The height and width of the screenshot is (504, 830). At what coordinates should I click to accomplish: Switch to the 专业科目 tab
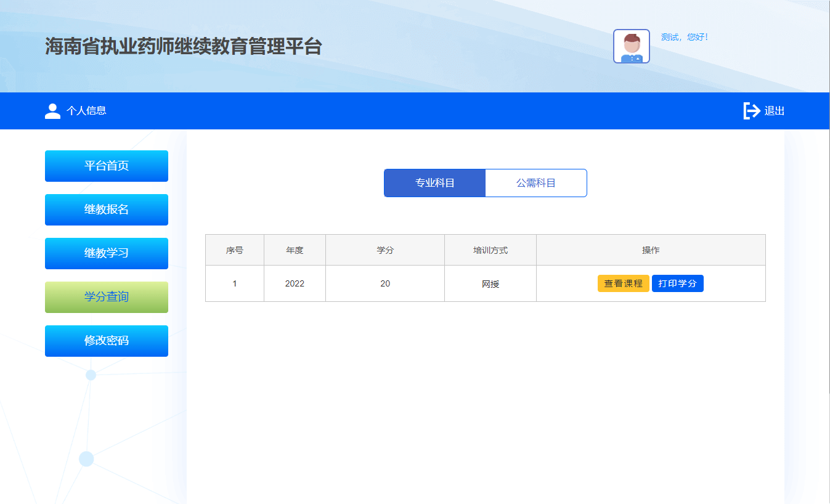[x=434, y=183]
